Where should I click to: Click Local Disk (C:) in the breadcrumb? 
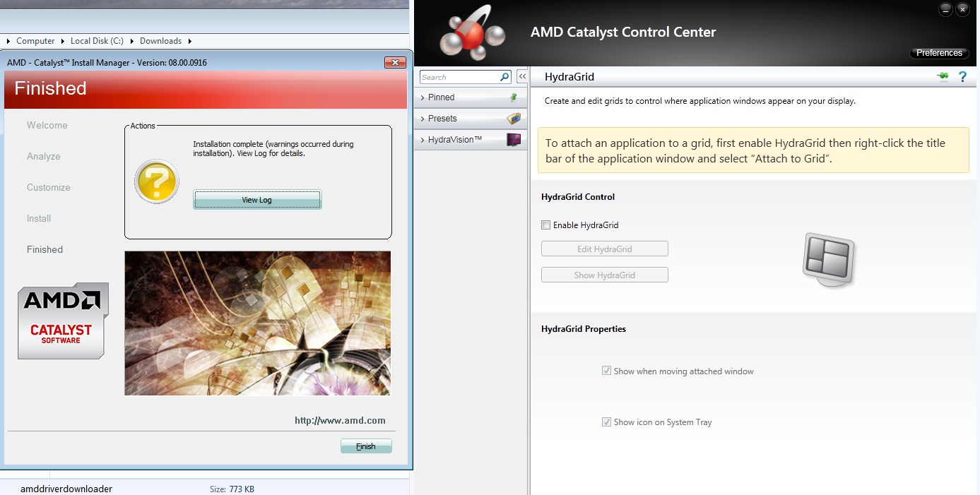click(x=97, y=41)
